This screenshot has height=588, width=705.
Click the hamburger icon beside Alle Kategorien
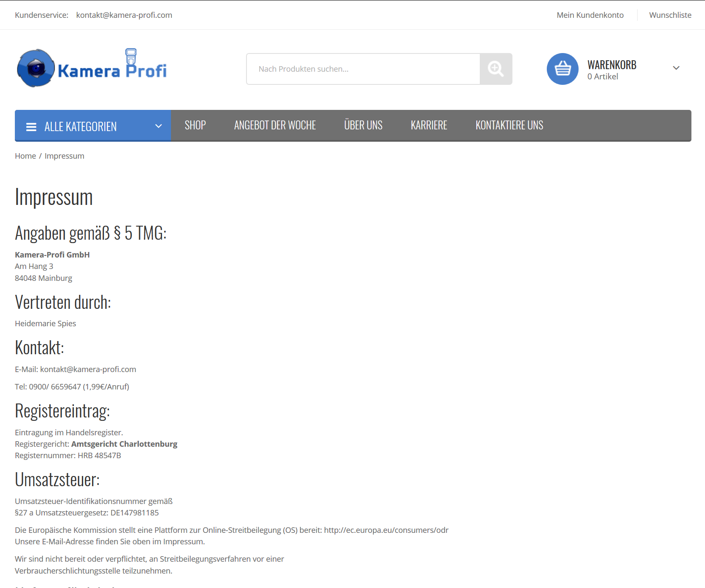[31, 127]
